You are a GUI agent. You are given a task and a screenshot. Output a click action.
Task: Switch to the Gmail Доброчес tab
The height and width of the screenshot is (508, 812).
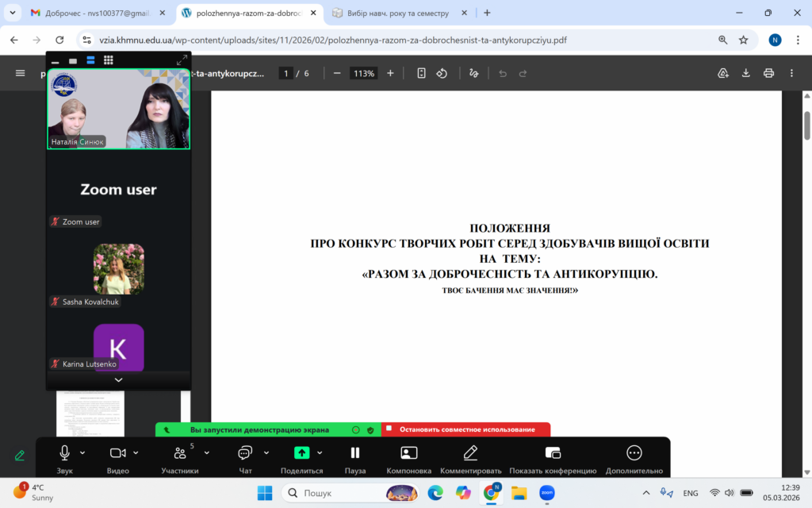(x=94, y=13)
